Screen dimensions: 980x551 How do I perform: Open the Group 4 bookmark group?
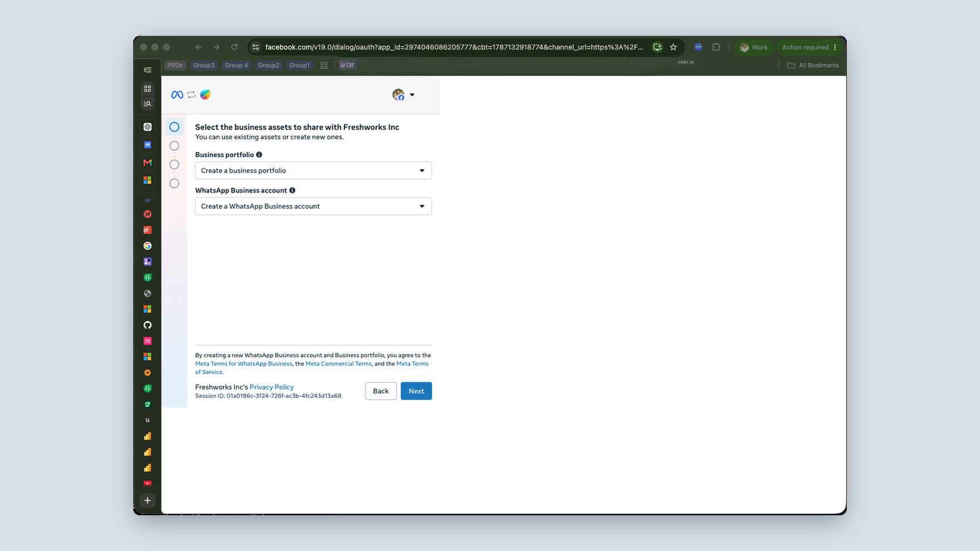236,65
